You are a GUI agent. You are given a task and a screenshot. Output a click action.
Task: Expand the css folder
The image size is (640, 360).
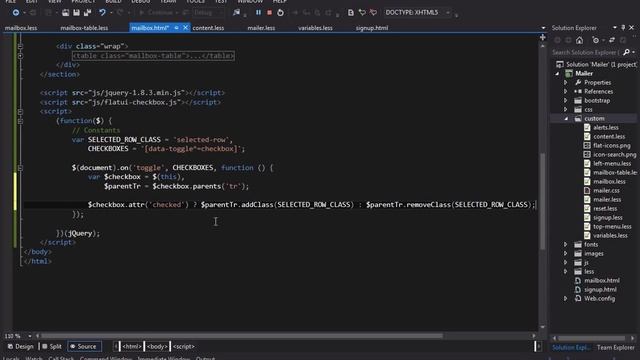[566, 109]
